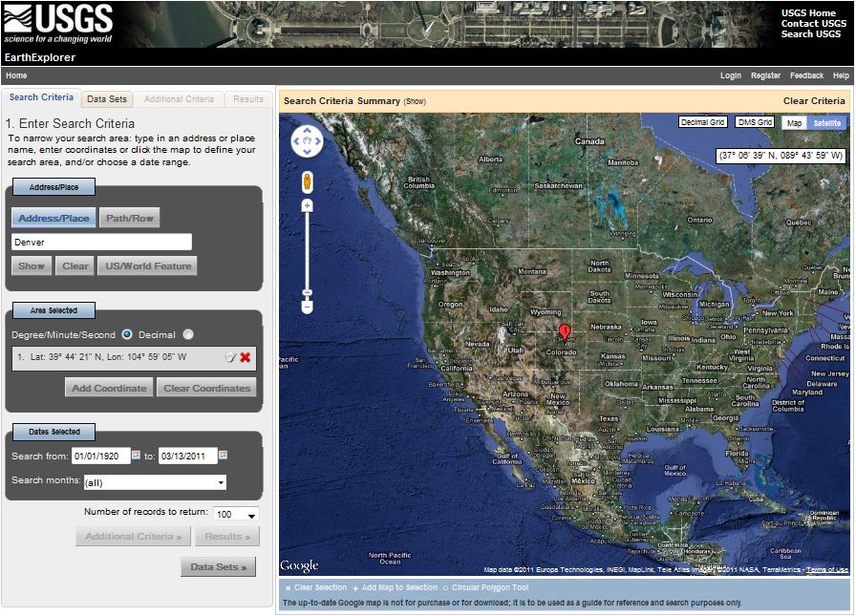Open the Help link
Screen dimensions: 856x616
click(x=841, y=75)
